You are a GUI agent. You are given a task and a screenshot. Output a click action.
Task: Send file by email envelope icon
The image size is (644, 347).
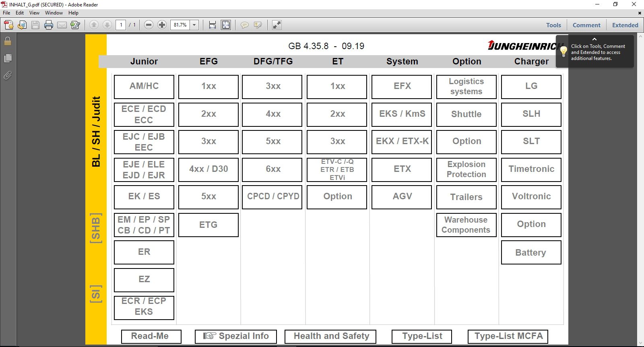[x=62, y=25]
